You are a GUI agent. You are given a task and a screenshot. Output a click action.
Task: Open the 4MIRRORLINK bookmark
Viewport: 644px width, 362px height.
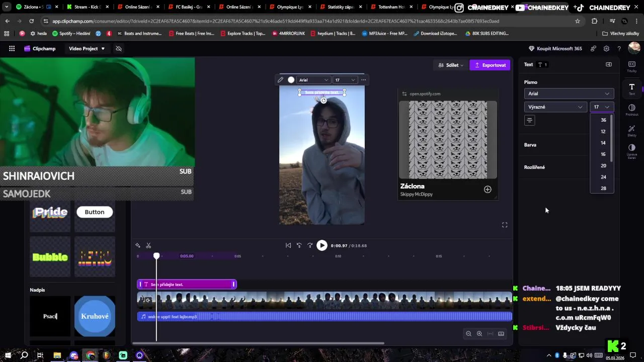(288, 33)
